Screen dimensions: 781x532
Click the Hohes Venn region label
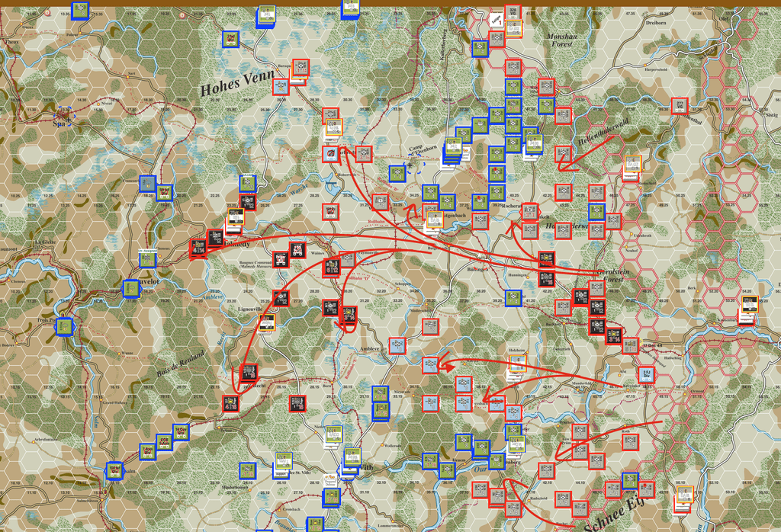pyautogui.click(x=237, y=82)
